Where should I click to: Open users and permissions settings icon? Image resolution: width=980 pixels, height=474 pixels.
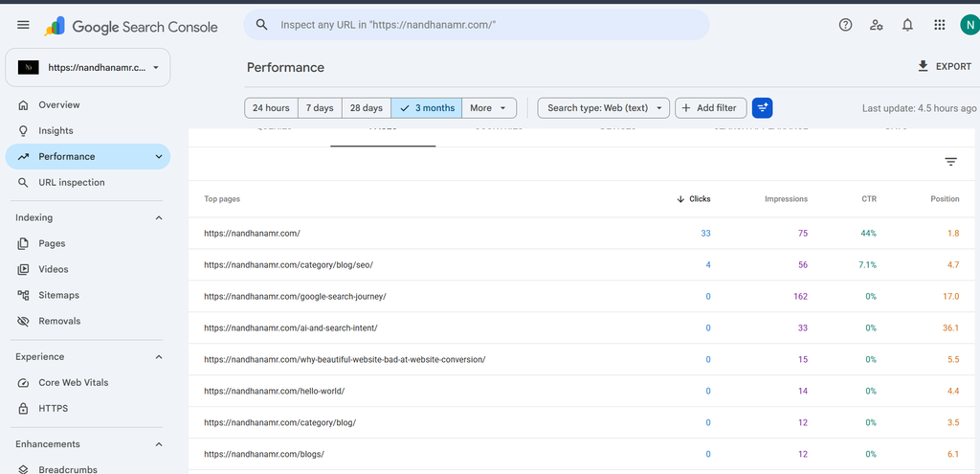point(877,25)
